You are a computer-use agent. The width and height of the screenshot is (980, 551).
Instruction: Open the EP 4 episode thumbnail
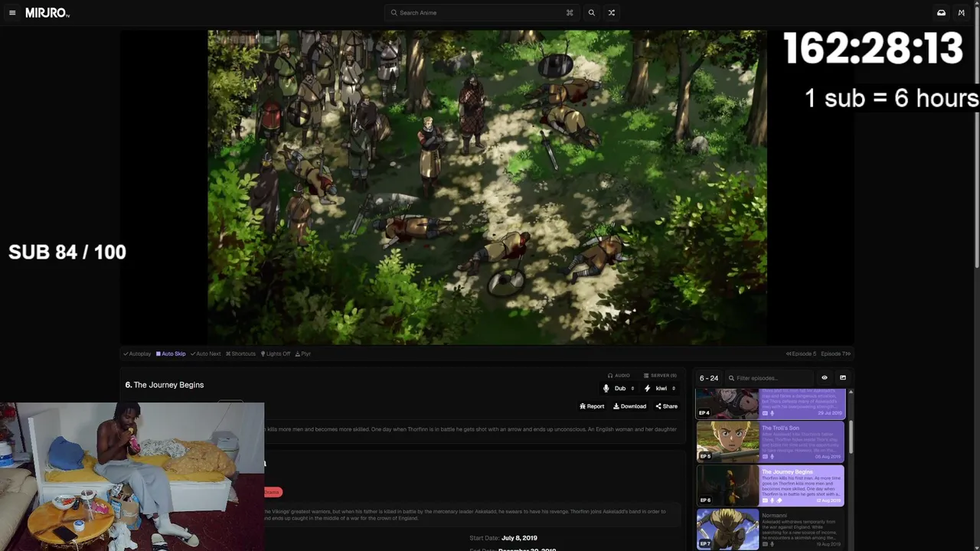point(727,403)
